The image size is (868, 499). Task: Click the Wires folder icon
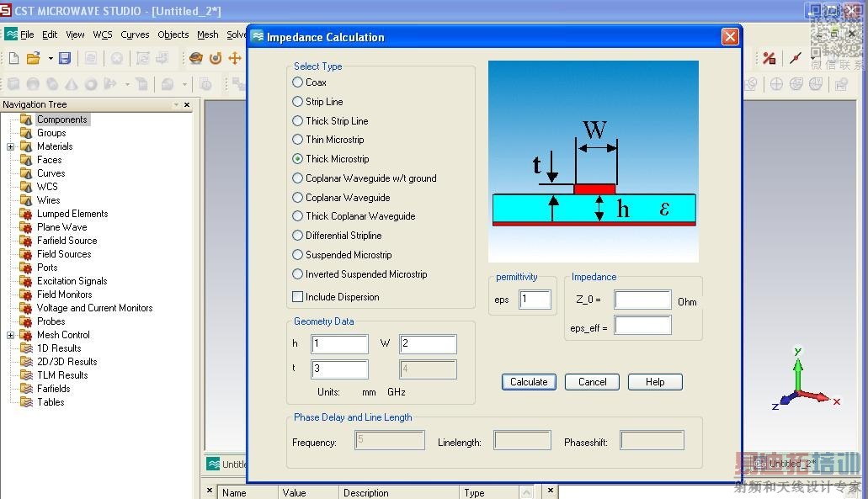click(25, 200)
